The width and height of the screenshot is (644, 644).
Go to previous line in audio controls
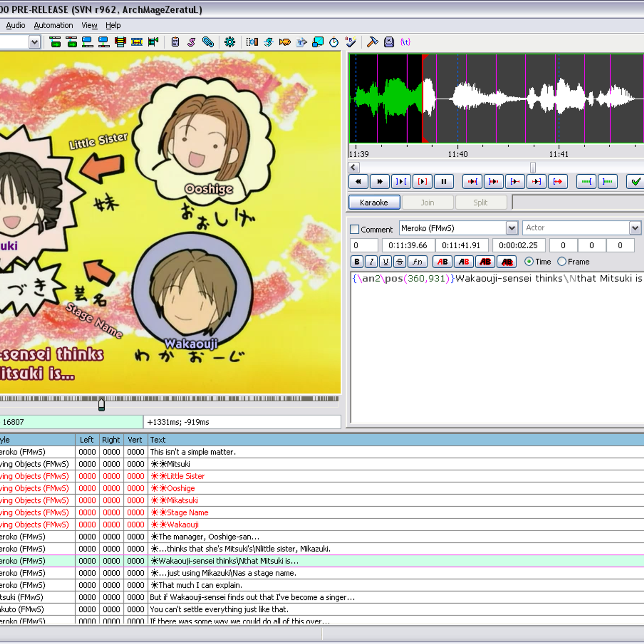click(358, 182)
